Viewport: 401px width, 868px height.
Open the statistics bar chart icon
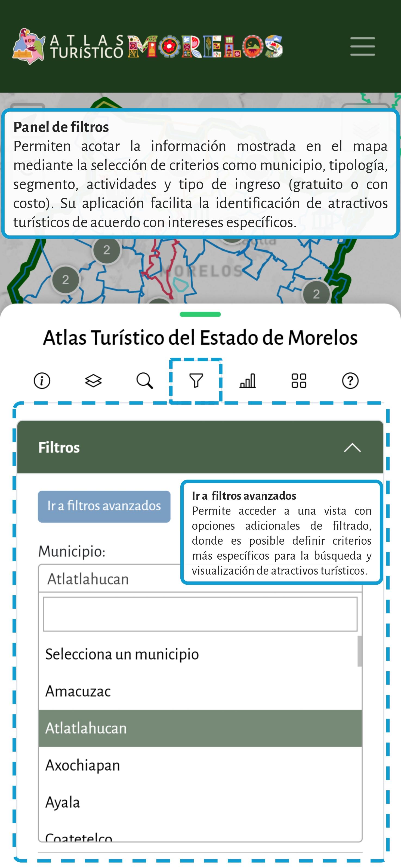click(x=248, y=381)
